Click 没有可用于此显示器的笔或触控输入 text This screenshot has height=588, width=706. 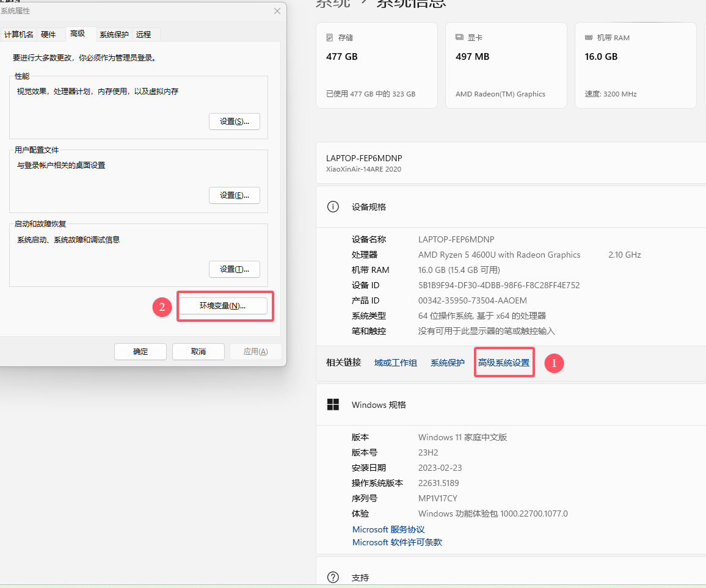486,332
